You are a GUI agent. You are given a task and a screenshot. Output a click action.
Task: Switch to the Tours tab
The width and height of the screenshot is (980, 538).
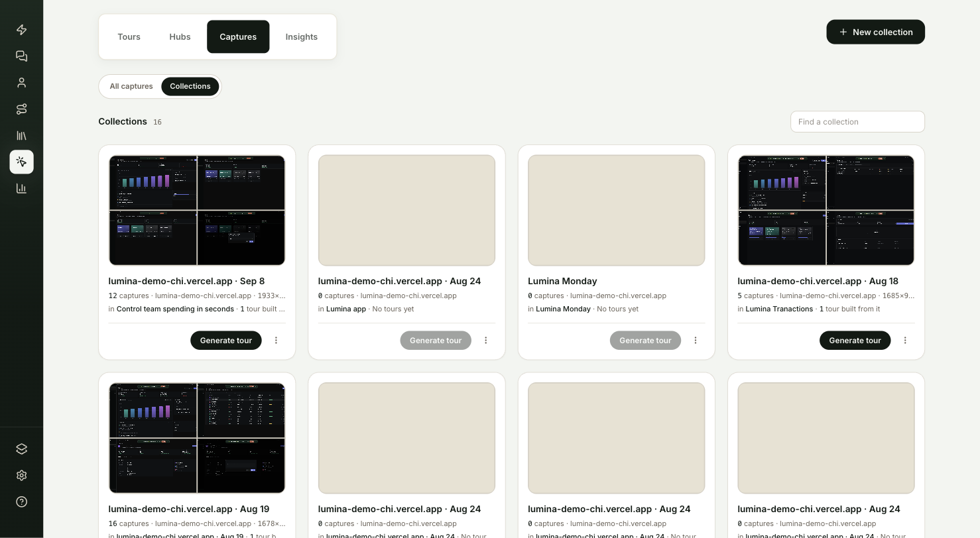129,36
